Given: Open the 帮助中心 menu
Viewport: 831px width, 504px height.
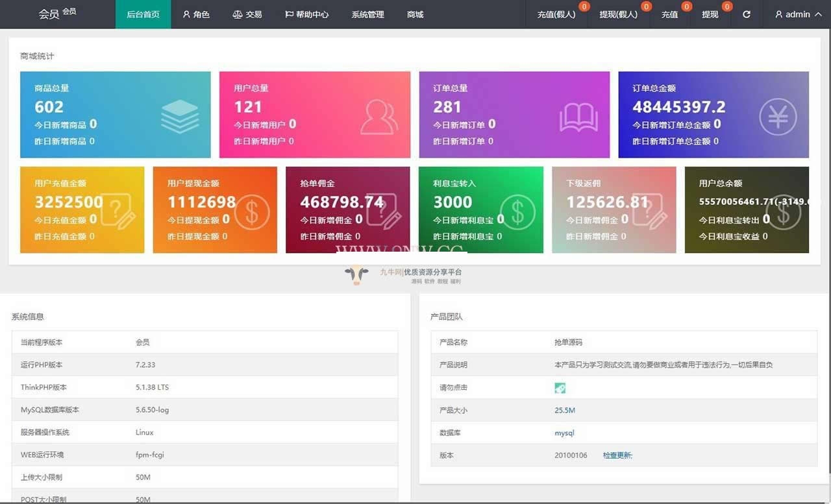Looking at the screenshot, I should (x=306, y=14).
